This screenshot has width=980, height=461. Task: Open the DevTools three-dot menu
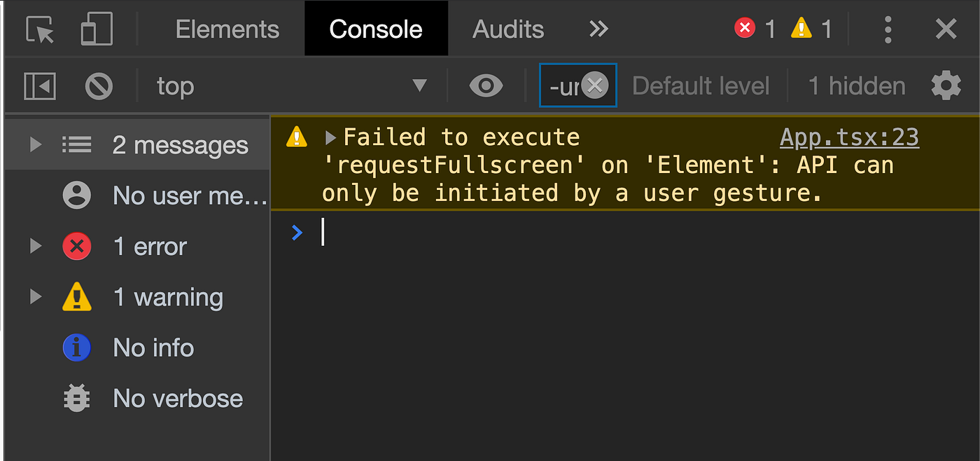click(x=888, y=29)
